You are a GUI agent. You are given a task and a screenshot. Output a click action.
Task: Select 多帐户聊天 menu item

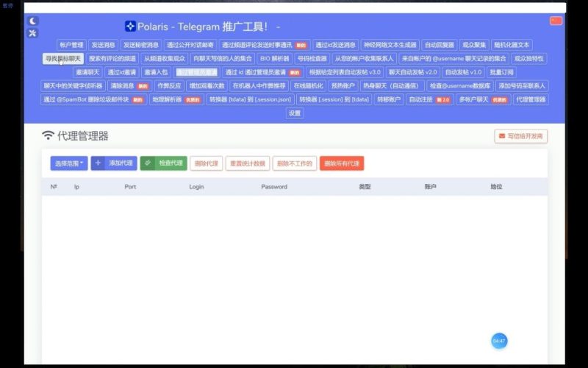pyautogui.click(x=484, y=99)
